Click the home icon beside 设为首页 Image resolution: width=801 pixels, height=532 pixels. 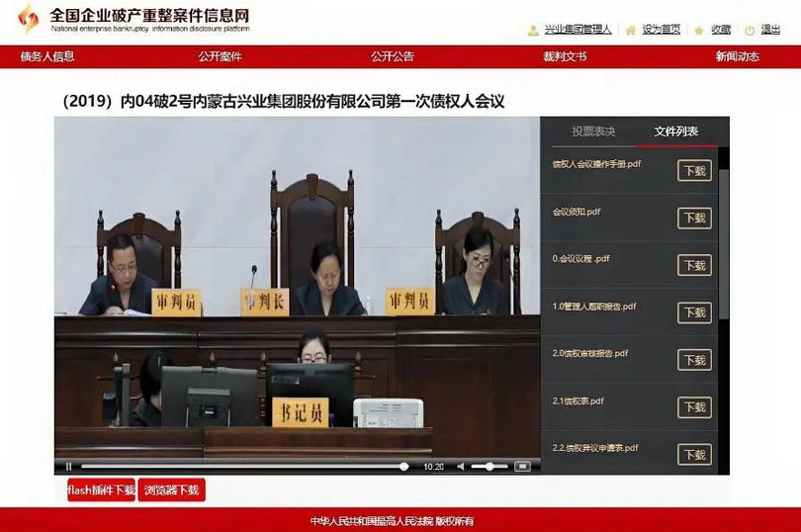pyautogui.click(x=631, y=31)
